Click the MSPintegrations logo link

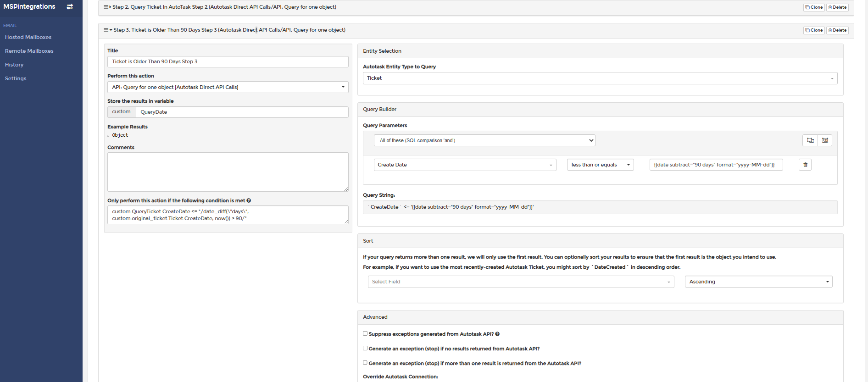click(x=29, y=6)
